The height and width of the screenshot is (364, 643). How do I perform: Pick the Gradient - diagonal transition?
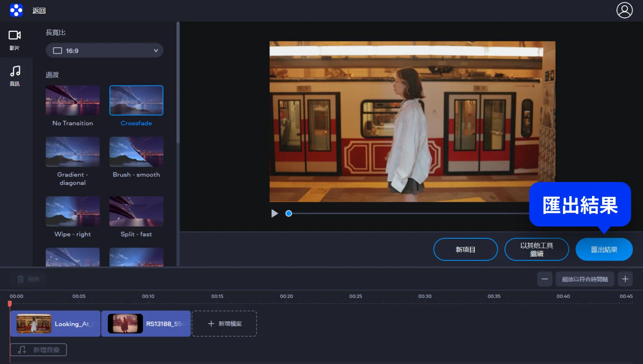point(72,152)
